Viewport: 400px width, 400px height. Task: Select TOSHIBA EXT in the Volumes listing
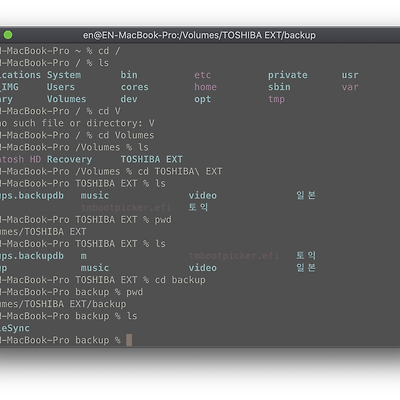(x=152, y=159)
